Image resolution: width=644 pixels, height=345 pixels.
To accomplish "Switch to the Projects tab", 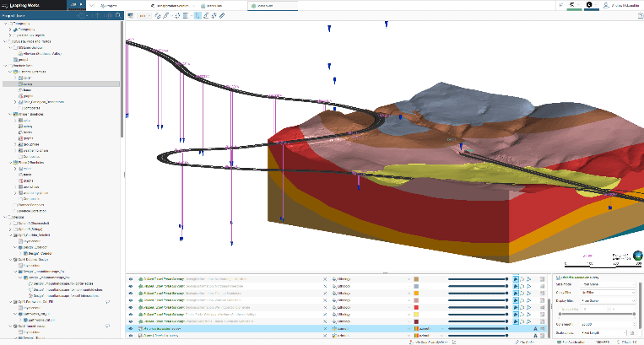I will 107,5.
